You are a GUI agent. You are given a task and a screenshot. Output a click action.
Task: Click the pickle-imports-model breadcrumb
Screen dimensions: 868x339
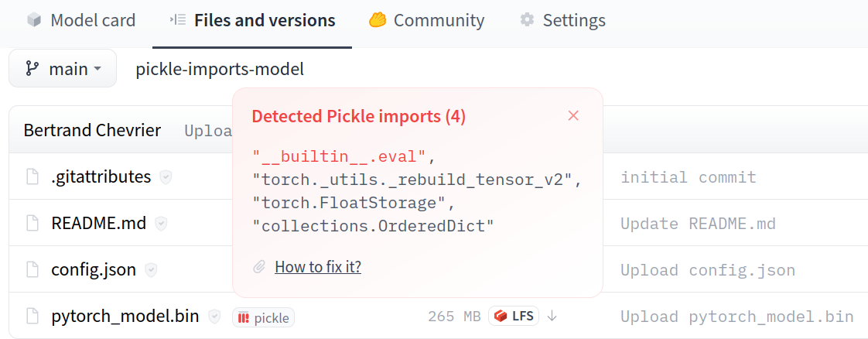click(x=220, y=69)
